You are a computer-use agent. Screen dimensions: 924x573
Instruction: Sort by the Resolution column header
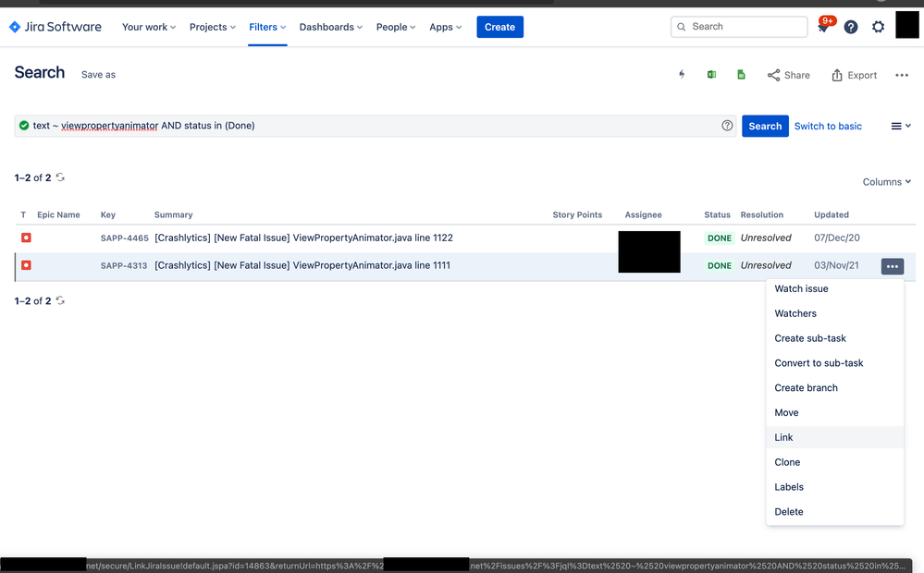click(x=761, y=215)
